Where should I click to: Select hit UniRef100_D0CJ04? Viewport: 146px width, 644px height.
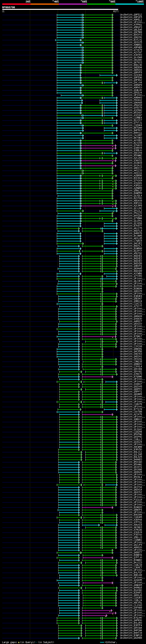tap(131, 82)
